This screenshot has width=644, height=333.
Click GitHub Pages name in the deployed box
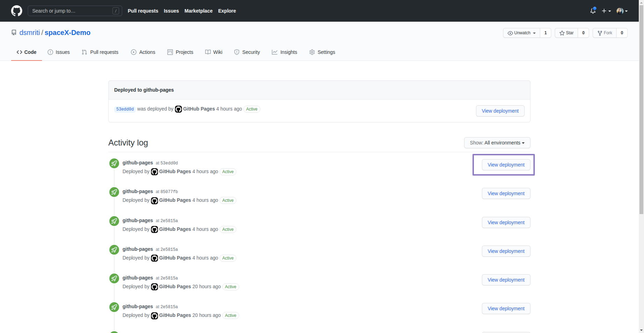pyautogui.click(x=199, y=109)
